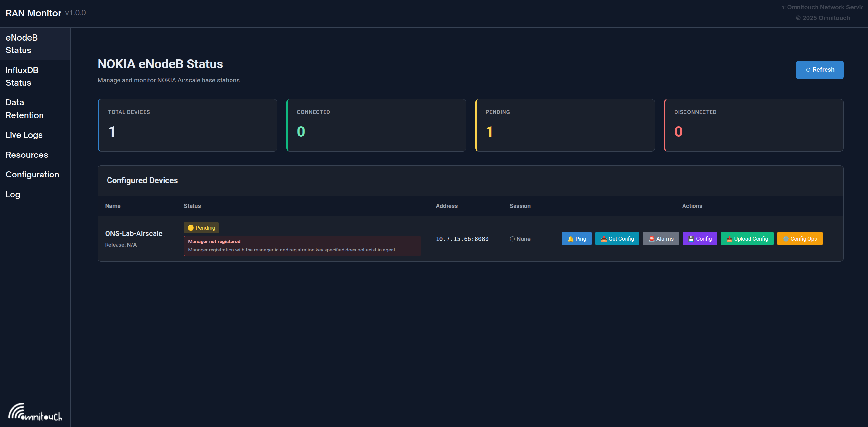Open InfluxDB Status page
868x427 pixels.
tap(35, 77)
